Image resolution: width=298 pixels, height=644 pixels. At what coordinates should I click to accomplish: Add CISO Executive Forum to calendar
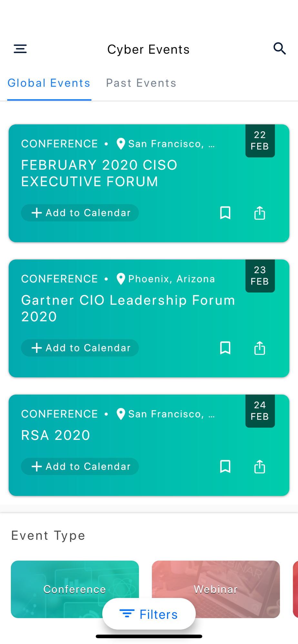pyautogui.click(x=80, y=213)
